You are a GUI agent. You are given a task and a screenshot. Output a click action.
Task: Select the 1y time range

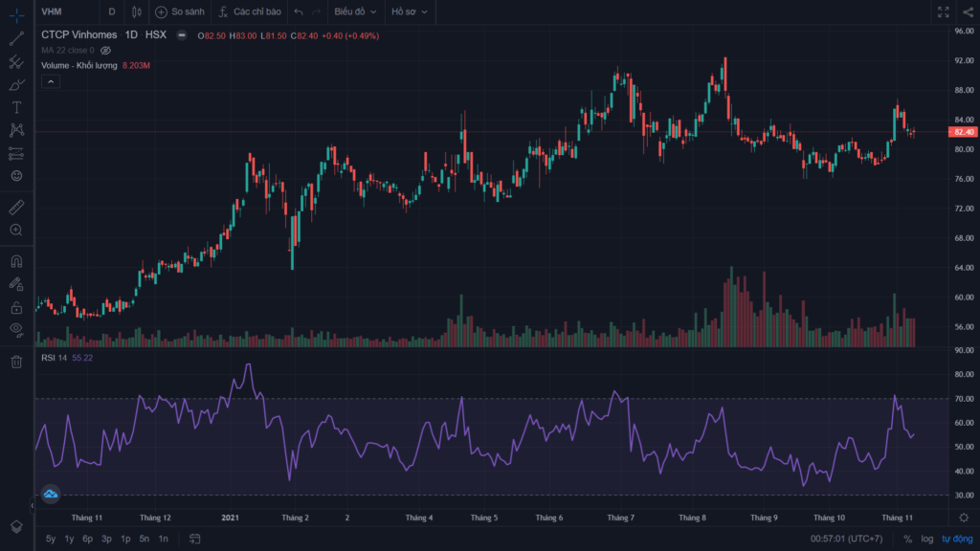pos(69,539)
